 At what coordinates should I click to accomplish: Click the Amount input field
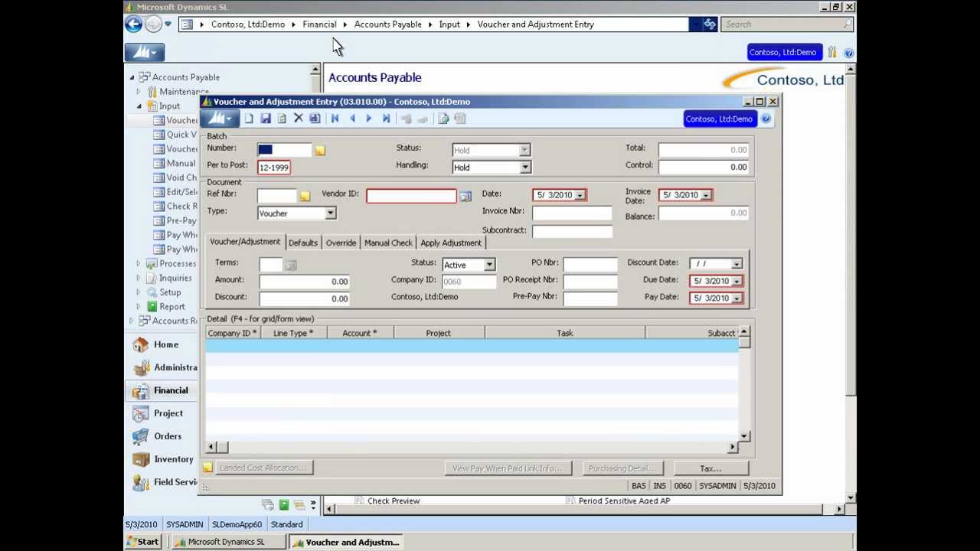(x=305, y=282)
